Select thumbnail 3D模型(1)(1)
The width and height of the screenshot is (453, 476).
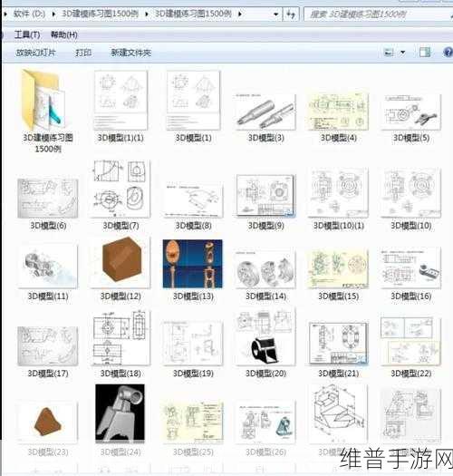tap(120, 100)
